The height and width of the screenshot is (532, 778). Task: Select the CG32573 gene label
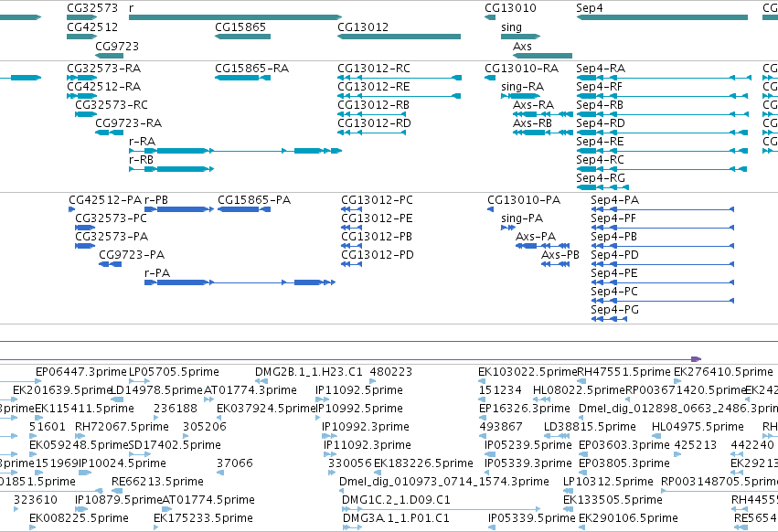(x=92, y=8)
